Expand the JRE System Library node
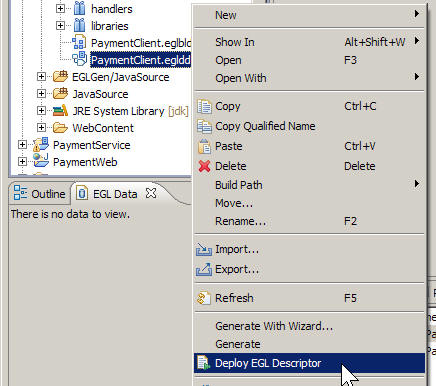436x386 pixels. [x=41, y=111]
